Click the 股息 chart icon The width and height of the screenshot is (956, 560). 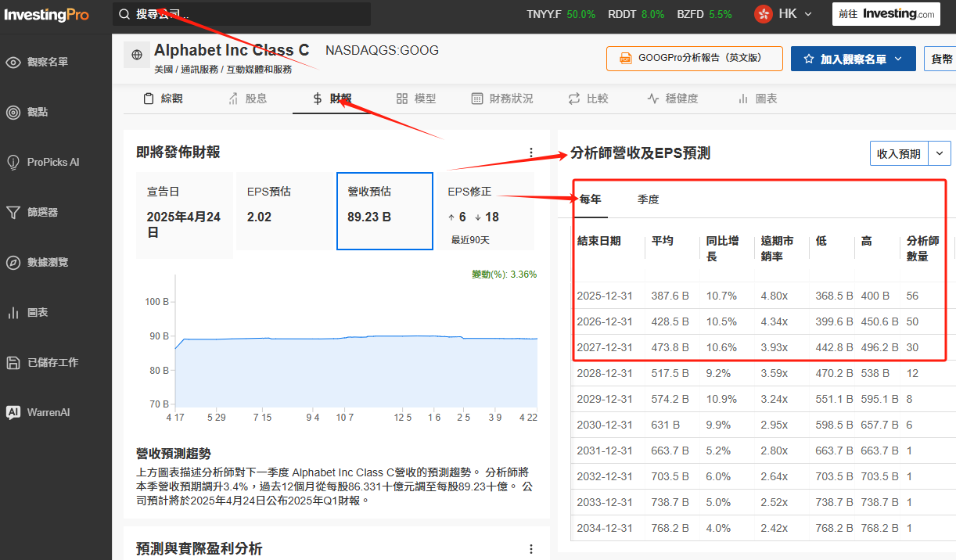[233, 99]
